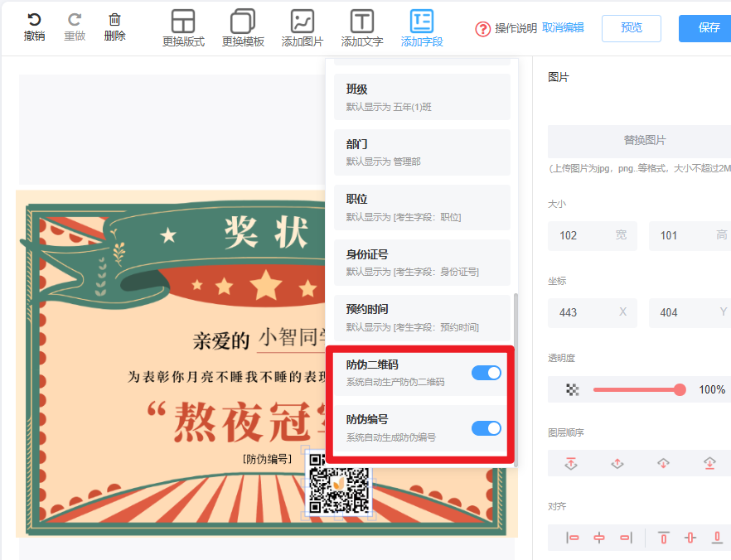This screenshot has height=560, width=731.
Task: Click the 预览 preview button
Action: pos(632,28)
